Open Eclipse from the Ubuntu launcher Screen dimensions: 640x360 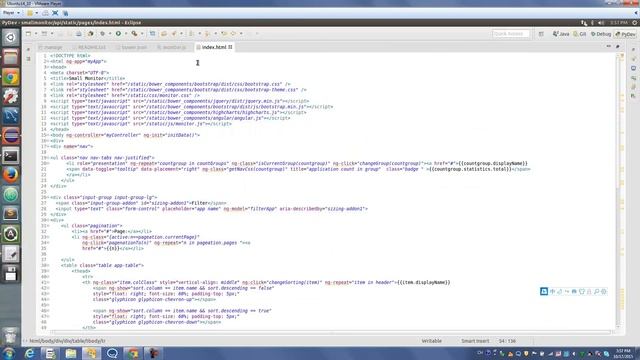coord(11,136)
